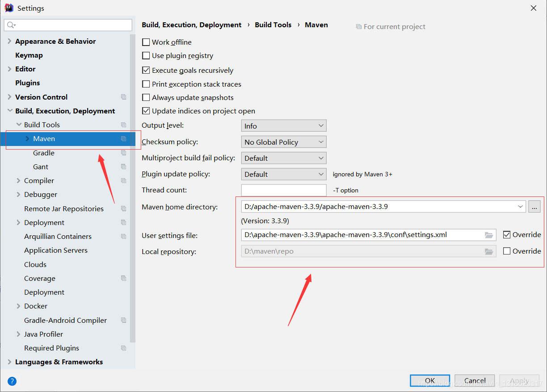Click the project-level icon beside Gant
This screenshot has height=392, width=547.
[x=124, y=167]
